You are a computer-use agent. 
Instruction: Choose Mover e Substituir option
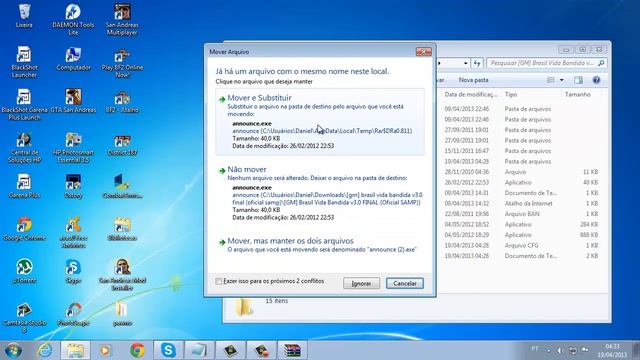pos(320,122)
